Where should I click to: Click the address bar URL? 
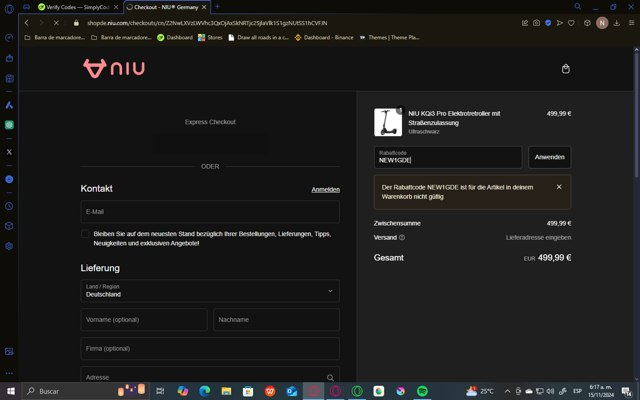207,23
